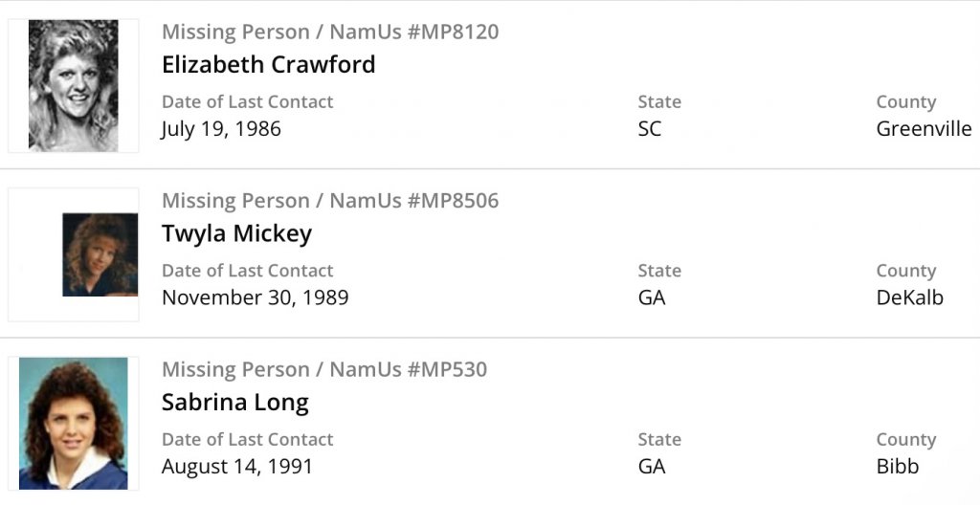980x505 pixels.
Task: Click the Bibb county value
Action: tap(898, 467)
